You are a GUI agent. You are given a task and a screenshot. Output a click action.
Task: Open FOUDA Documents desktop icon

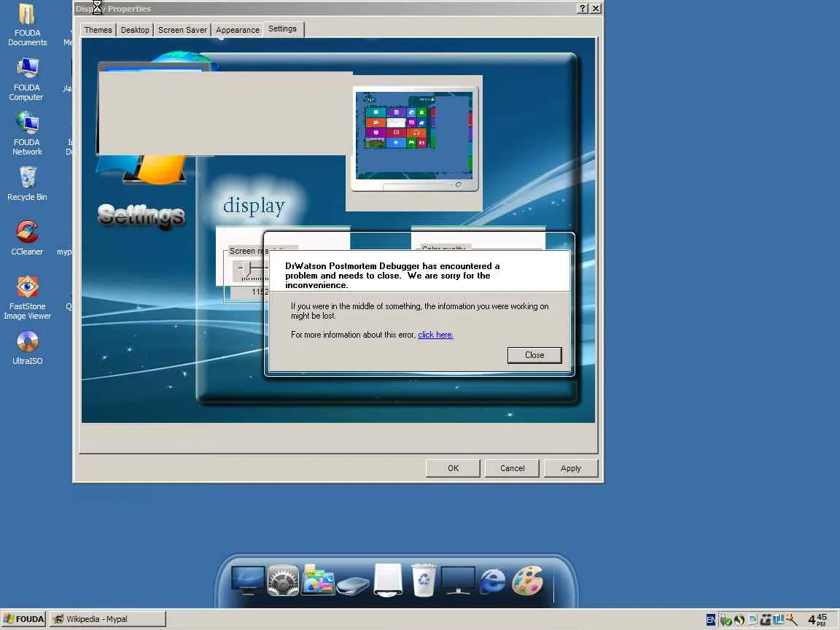pos(27,25)
